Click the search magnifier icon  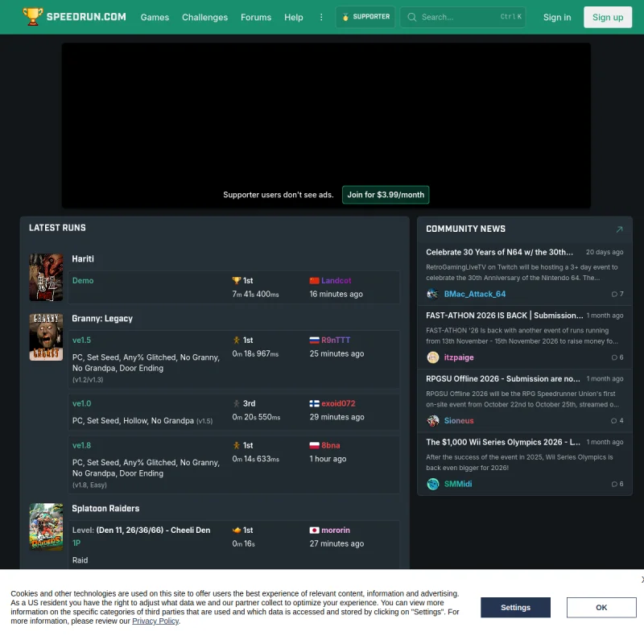click(411, 17)
